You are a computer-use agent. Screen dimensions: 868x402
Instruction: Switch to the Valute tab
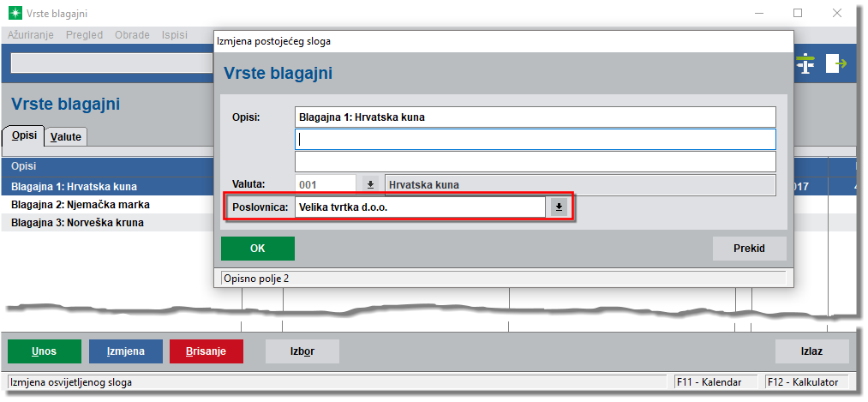pyautogui.click(x=66, y=137)
